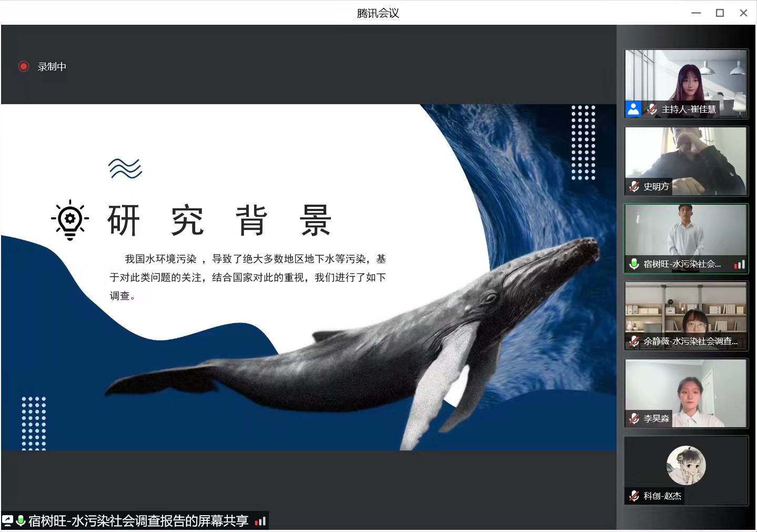Click the muted mic icon beside 主持人-崔佳慧
757x532 pixels.
pos(652,109)
